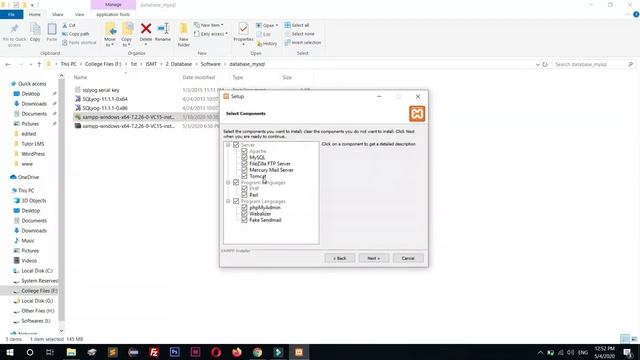This screenshot has width=640, height=360.
Task: Click Select all in the ribbon
Action: tap(297, 25)
